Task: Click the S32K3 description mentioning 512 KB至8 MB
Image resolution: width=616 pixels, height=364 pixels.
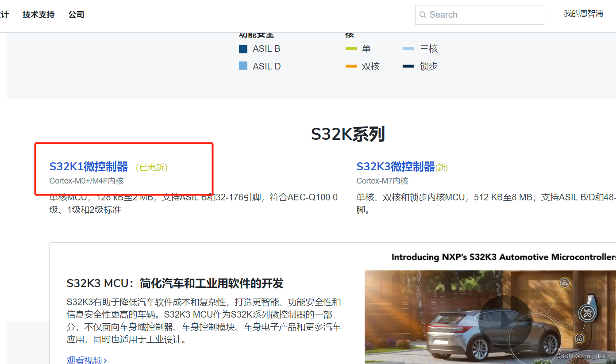Action: click(x=486, y=203)
